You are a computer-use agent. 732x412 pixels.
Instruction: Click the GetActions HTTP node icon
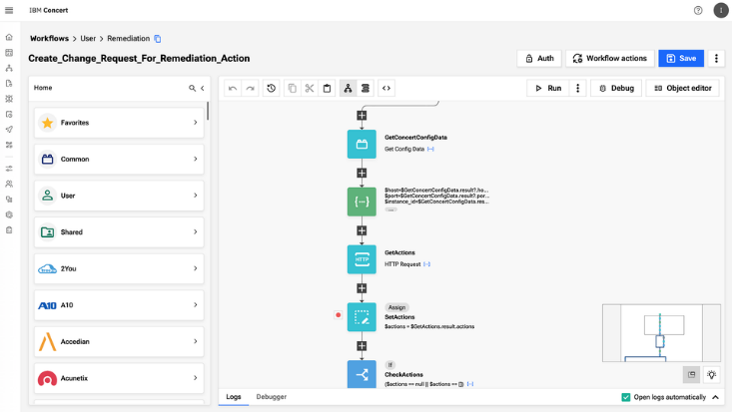tap(362, 259)
